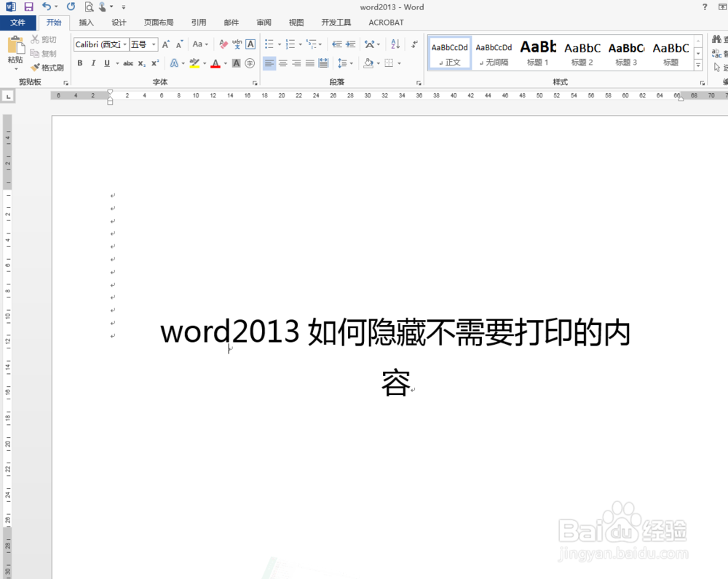Toggle Character Shading (gray A) button
The image size is (728, 579).
[237, 63]
